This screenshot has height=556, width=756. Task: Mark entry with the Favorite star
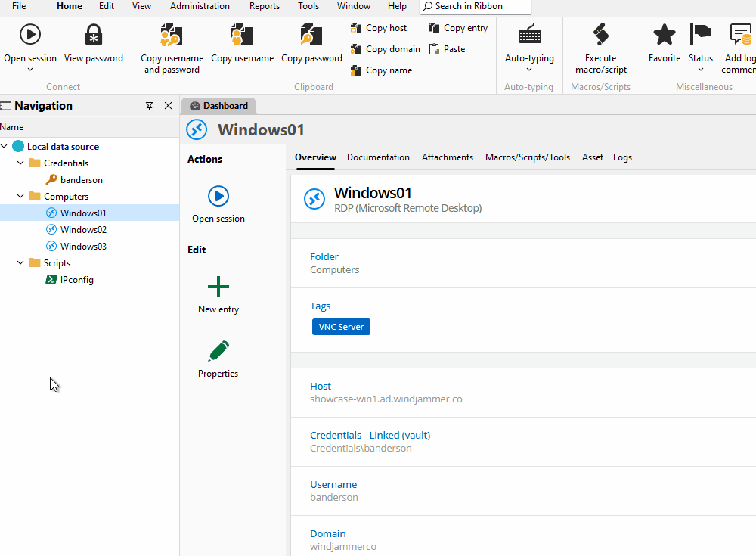pyautogui.click(x=665, y=36)
